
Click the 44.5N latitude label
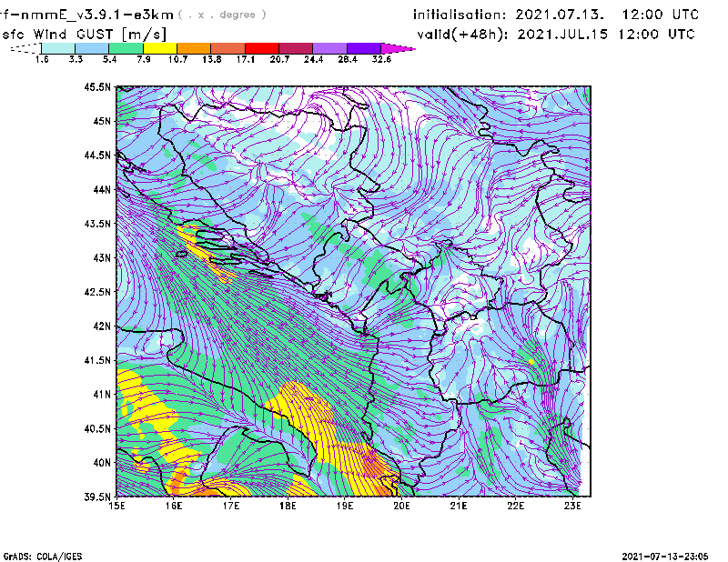tap(97, 155)
